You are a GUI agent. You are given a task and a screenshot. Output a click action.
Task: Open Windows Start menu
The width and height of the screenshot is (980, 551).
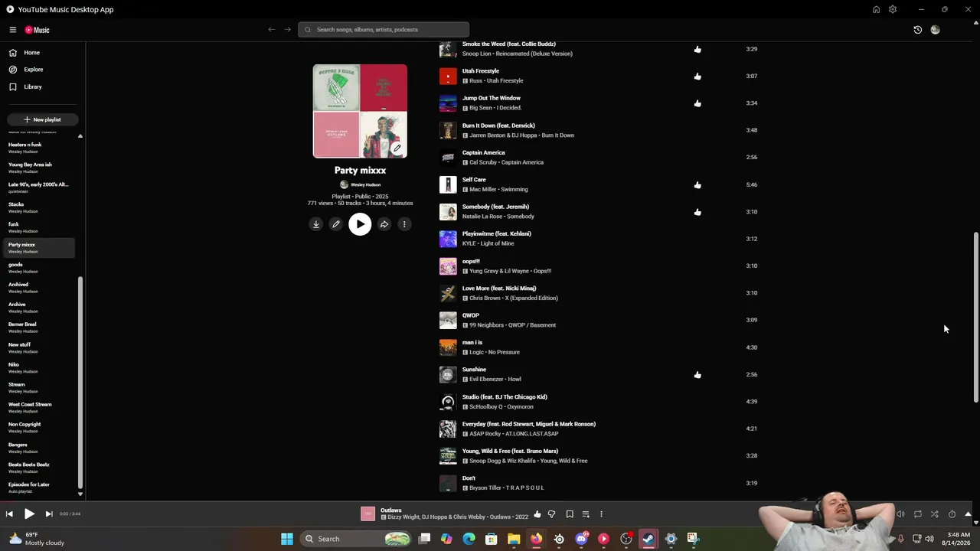(x=287, y=539)
